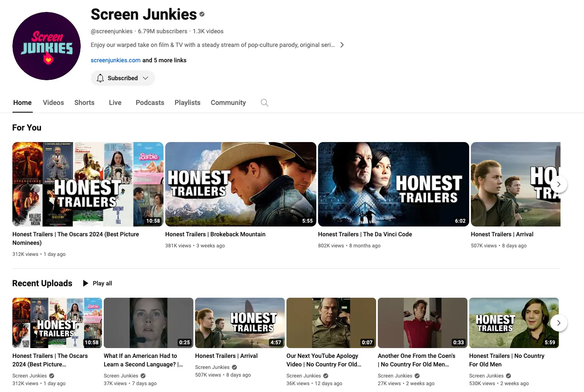Click the Recent Uploads 'The Oscars 2024 (Best Picture…' title
The image size is (584, 392).
(50, 360)
